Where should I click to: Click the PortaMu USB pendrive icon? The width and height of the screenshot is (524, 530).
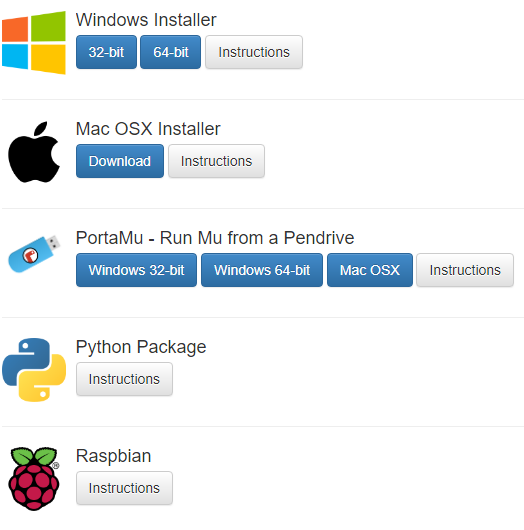(34, 254)
